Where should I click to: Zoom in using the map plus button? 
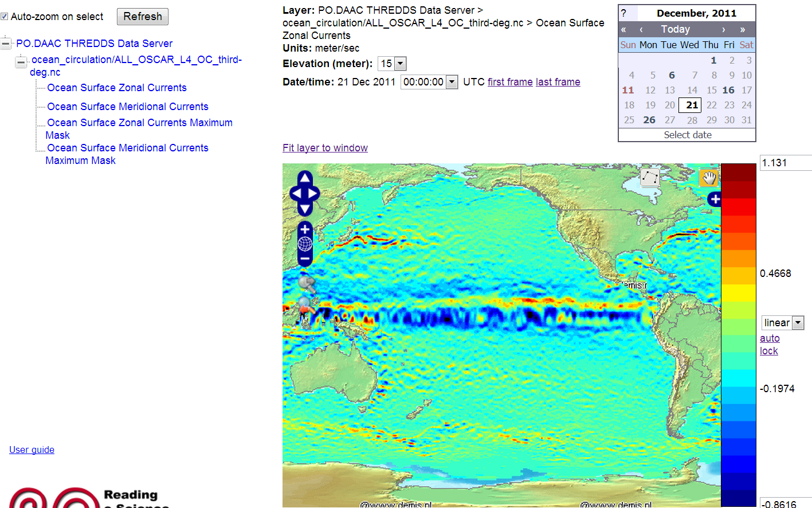305,229
